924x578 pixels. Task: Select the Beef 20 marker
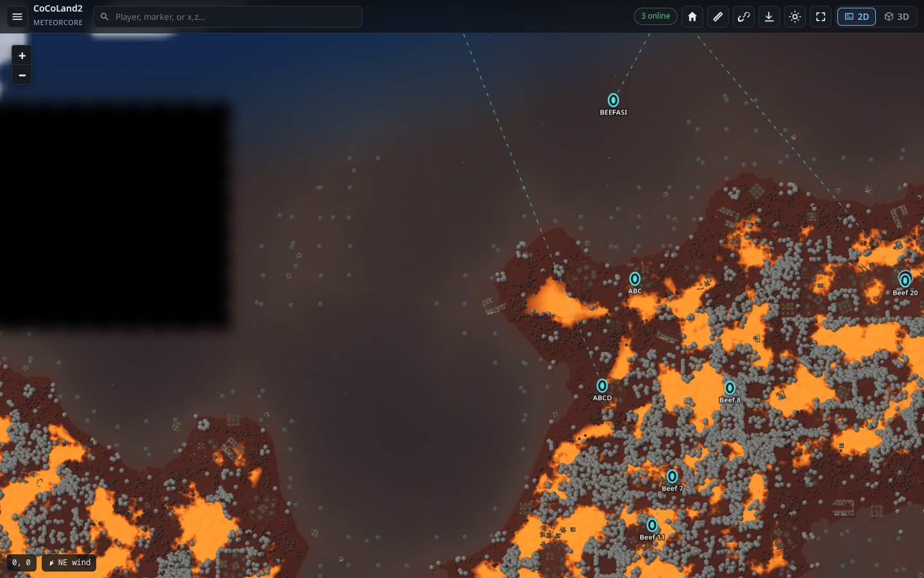point(905,281)
